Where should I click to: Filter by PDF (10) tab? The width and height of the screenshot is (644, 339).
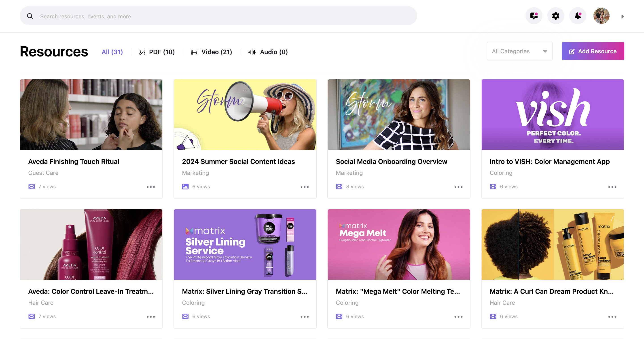pyautogui.click(x=157, y=52)
